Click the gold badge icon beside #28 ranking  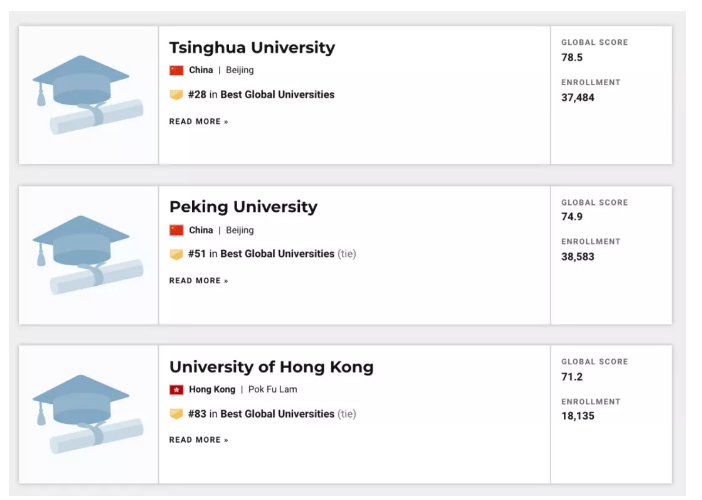(x=176, y=95)
